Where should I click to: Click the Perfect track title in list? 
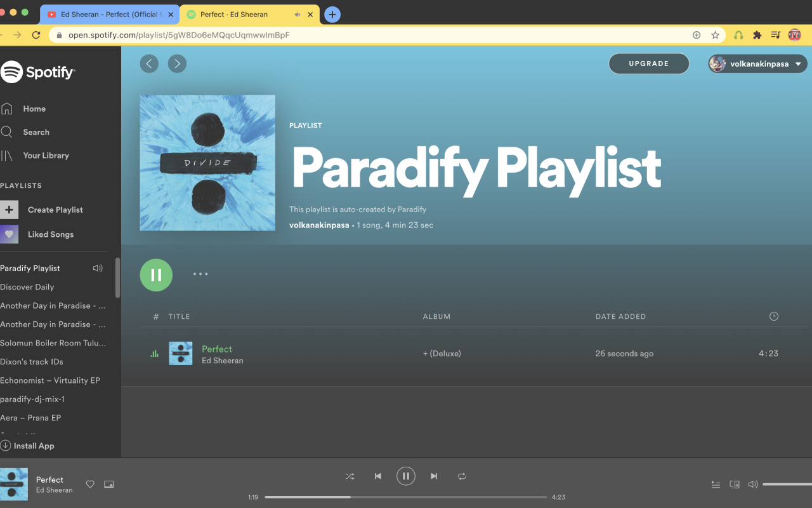pyautogui.click(x=217, y=349)
